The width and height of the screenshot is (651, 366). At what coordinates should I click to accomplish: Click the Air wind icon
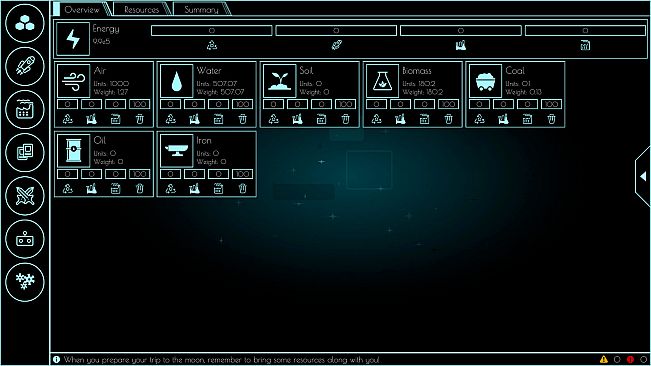coord(73,81)
